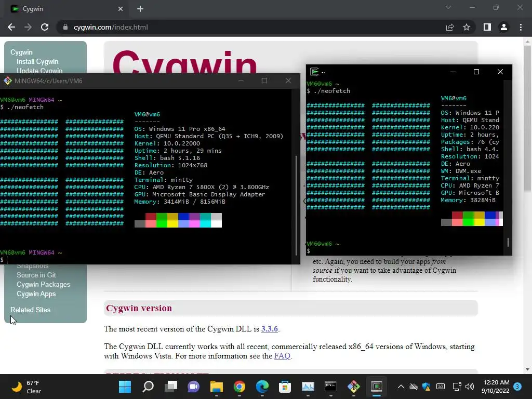Share this page using the share icon

(450, 27)
